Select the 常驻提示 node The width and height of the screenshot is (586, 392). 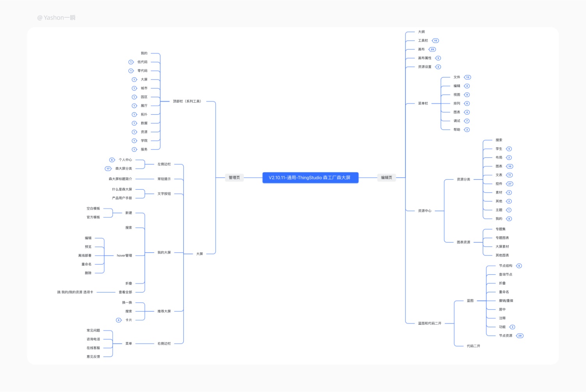pyautogui.click(x=164, y=179)
